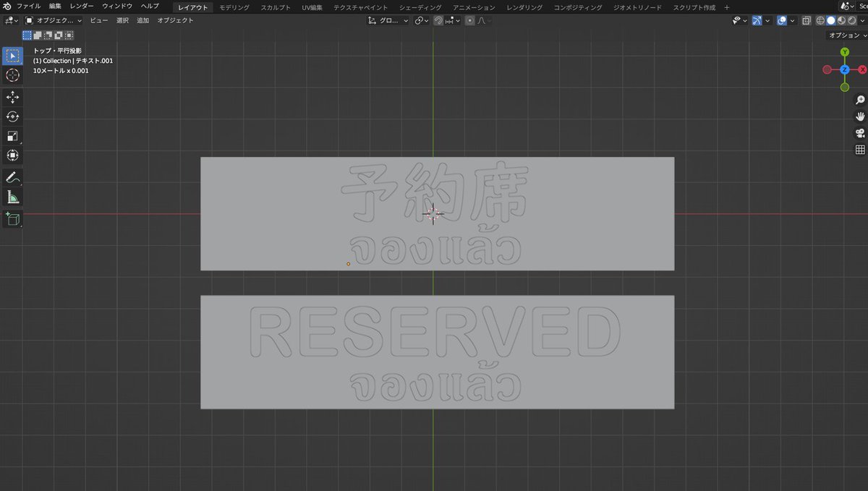Viewport: 868px width, 491px height.
Task: Select the Rotate tool
Action: (13, 116)
